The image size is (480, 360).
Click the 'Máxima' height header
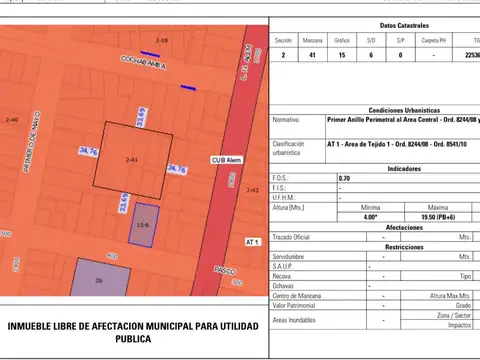438,208
